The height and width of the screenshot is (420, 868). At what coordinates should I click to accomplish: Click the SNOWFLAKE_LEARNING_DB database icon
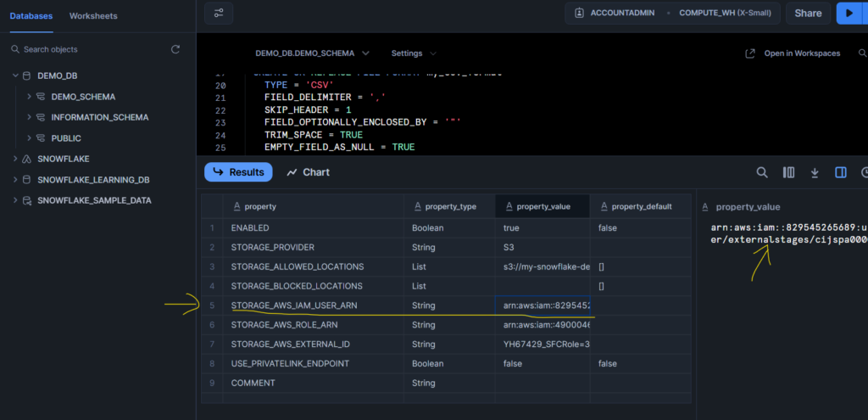26,180
